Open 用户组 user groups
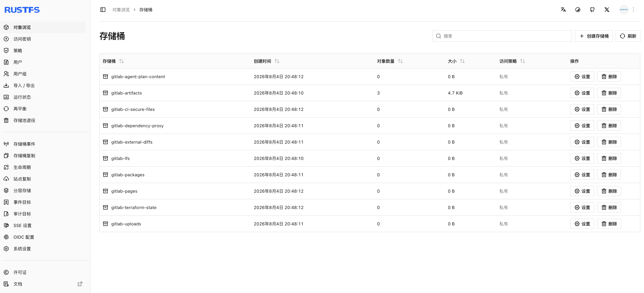This screenshot has width=644, height=293. 43,74
